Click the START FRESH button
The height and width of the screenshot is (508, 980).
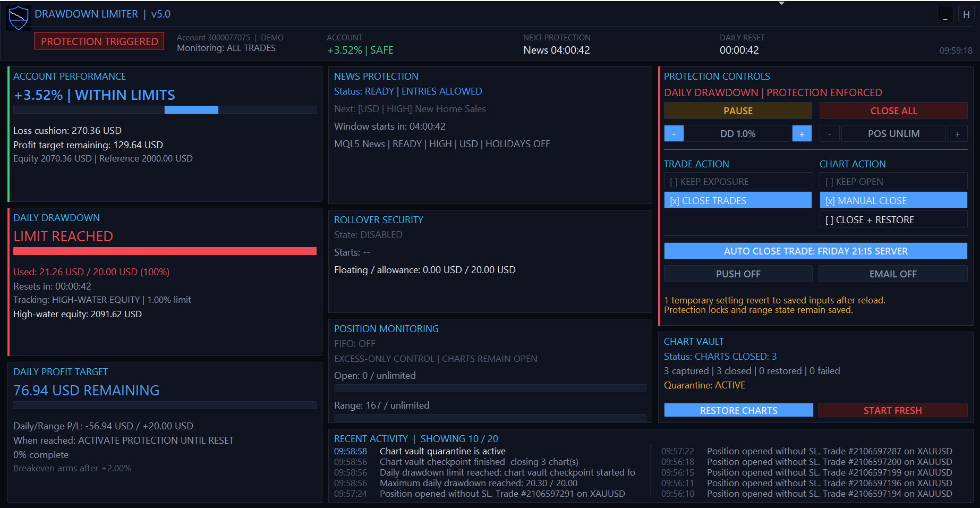[x=893, y=410]
